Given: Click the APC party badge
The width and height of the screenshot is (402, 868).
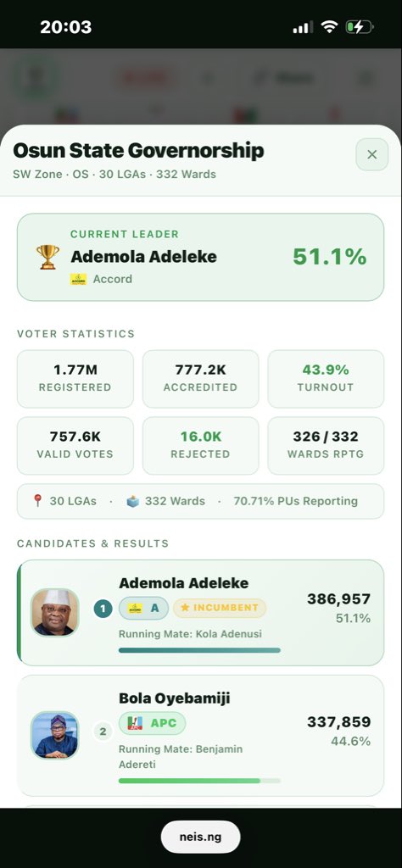Looking at the screenshot, I should tap(153, 723).
